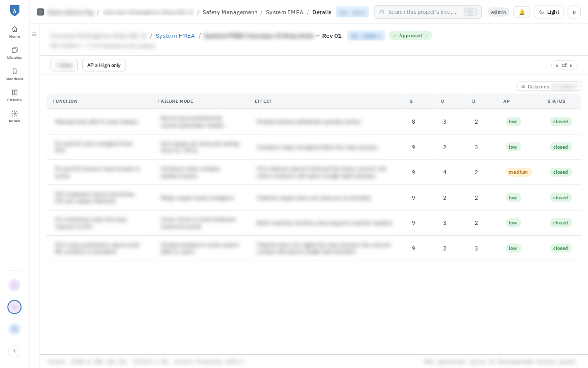Open the Columns chooser
Image resolution: width=588 pixels, height=368 pixels.
coord(549,86)
